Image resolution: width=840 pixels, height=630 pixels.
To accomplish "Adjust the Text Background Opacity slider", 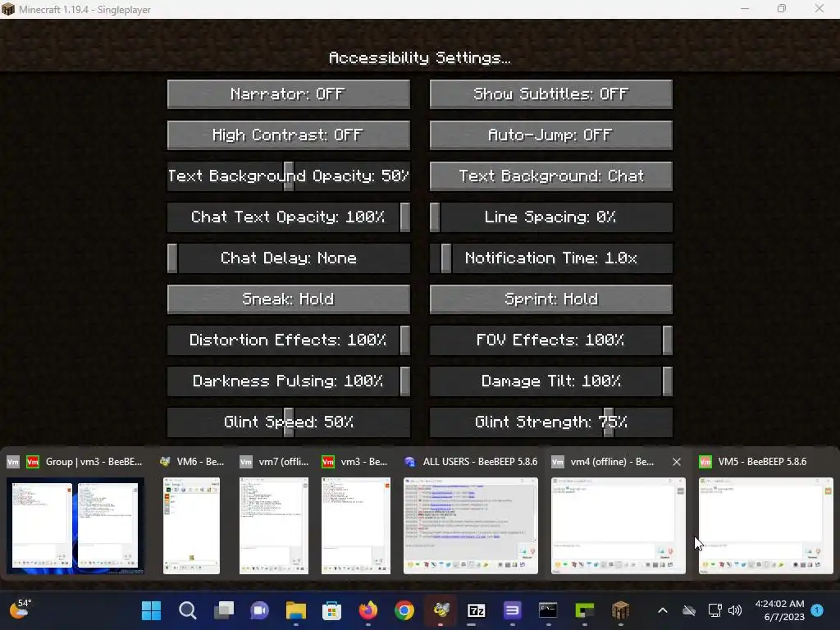I will (288, 176).
